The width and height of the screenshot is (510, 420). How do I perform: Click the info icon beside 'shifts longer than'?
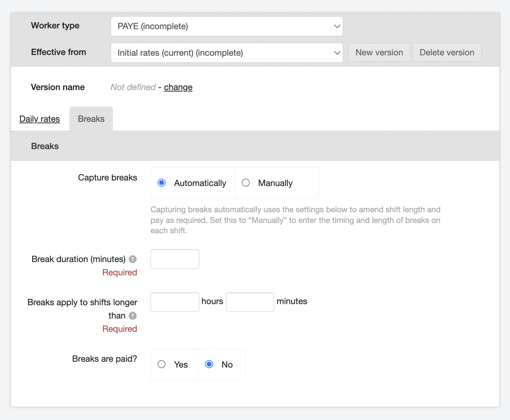pyautogui.click(x=133, y=316)
